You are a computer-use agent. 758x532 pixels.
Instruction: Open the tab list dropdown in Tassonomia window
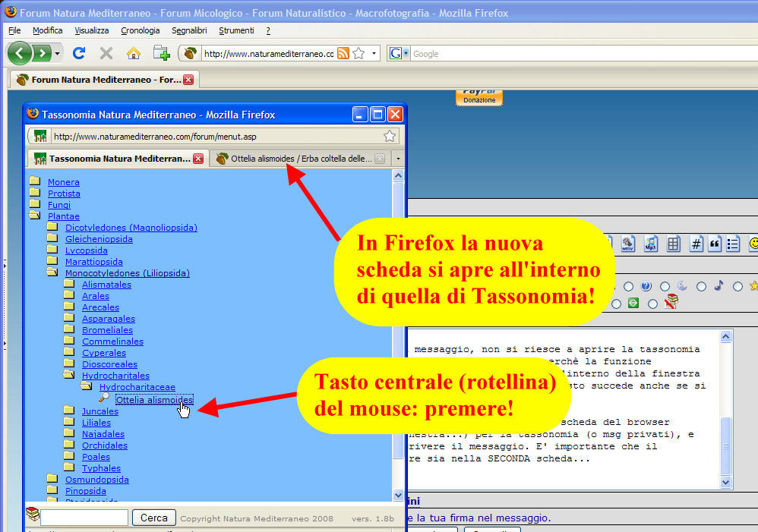[x=398, y=159]
